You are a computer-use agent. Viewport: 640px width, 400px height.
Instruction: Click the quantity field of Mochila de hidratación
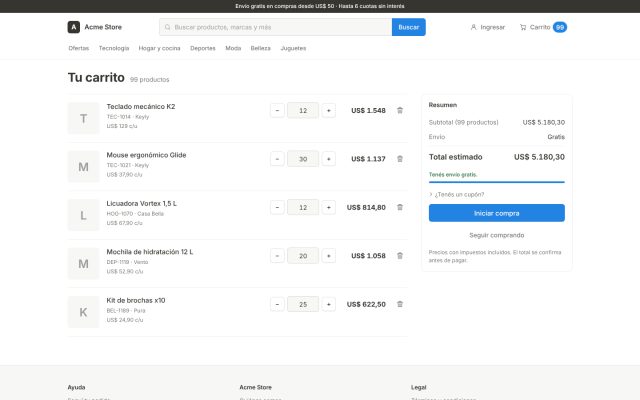pyautogui.click(x=303, y=256)
